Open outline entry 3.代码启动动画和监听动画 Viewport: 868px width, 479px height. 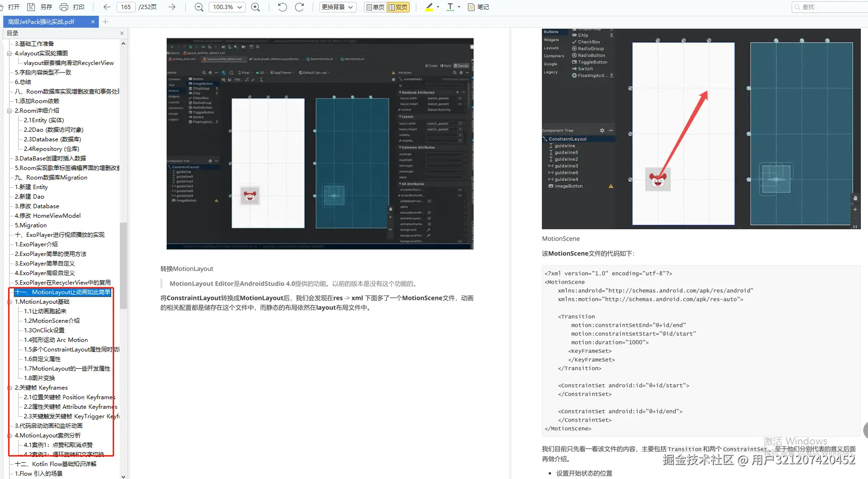[x=49, y=426]
